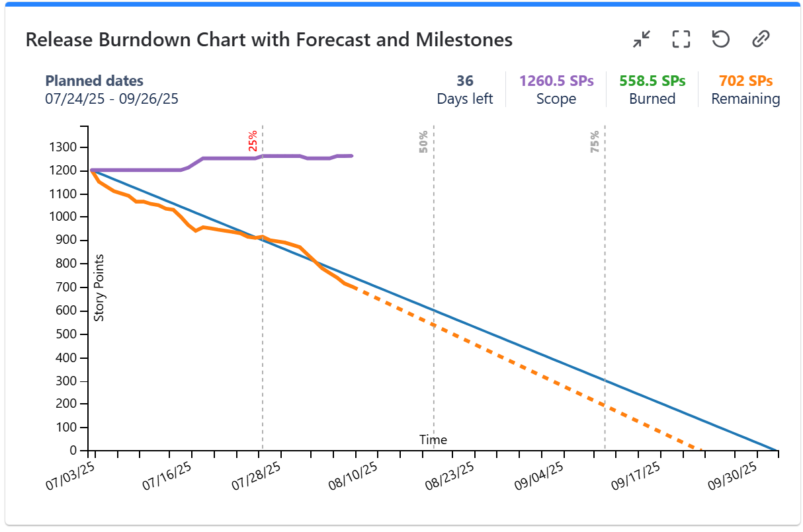
Task: Click the Release Burndown Chart title
Action: pyautogui.click(x=269, y=40)
